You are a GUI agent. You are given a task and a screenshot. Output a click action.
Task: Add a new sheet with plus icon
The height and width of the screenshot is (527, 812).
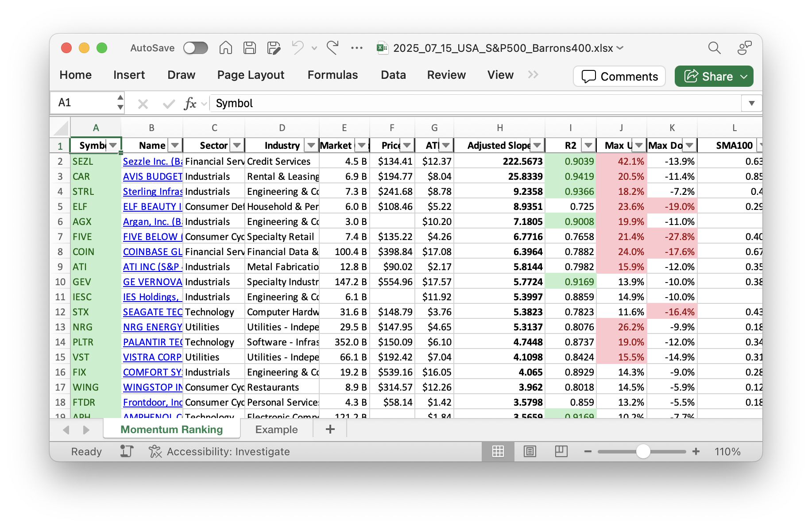tap(330, 429)
